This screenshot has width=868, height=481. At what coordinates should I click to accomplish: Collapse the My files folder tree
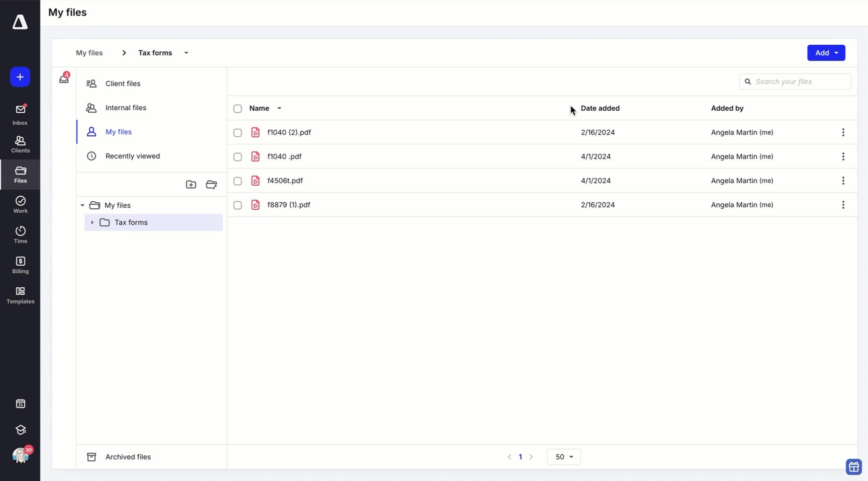pos(82,205)
